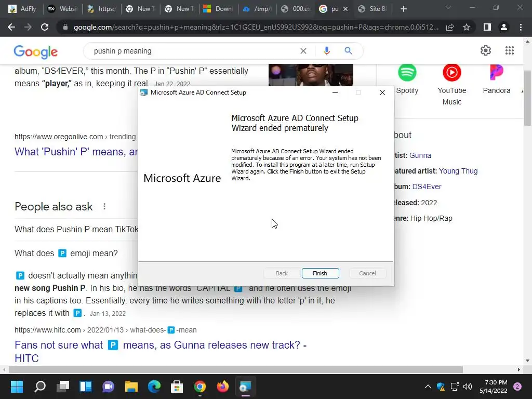This screenshot has height=399, width=532.
Task: Clear the search query with X
Action: tap(303, 51)
